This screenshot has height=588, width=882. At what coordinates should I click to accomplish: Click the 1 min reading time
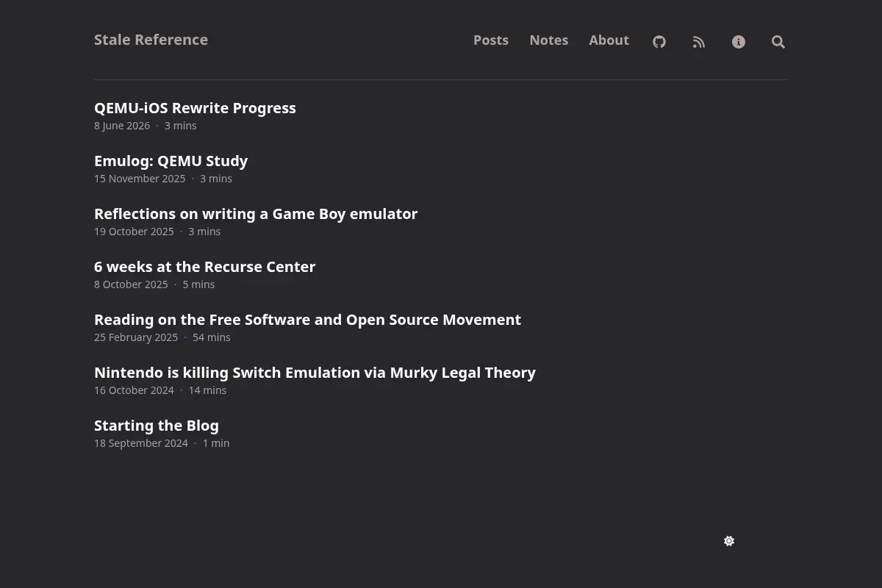[216, 443]
